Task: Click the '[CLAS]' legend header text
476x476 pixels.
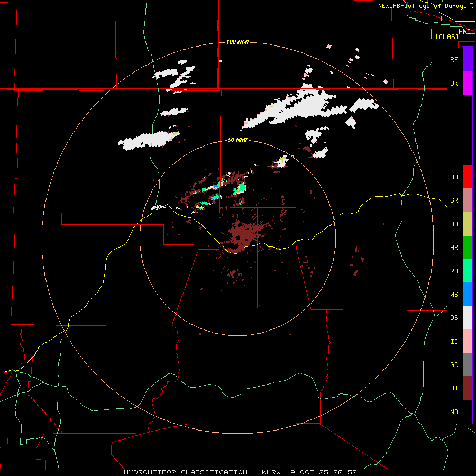Action: [x=447, y=37]
